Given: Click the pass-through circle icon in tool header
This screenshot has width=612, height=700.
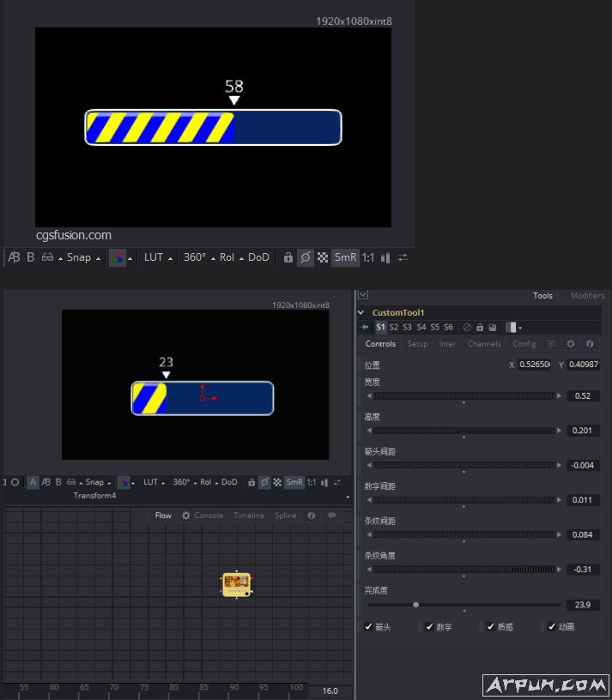Looking at the screenshot, I should (466, 328).
